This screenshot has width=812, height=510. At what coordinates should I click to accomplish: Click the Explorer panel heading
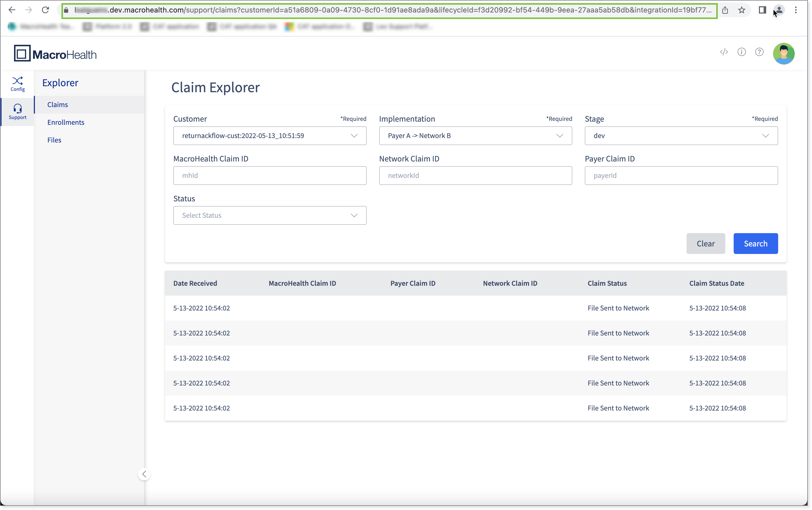60,83
